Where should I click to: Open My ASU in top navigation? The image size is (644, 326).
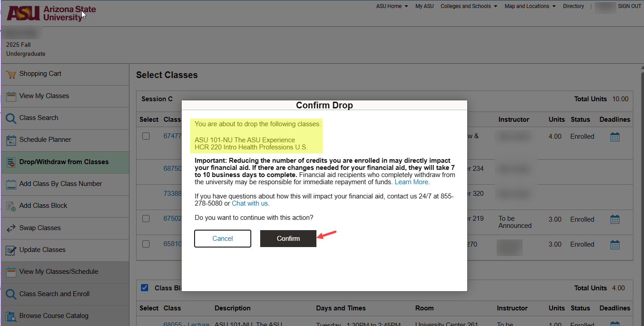click(x=424, y=6)
